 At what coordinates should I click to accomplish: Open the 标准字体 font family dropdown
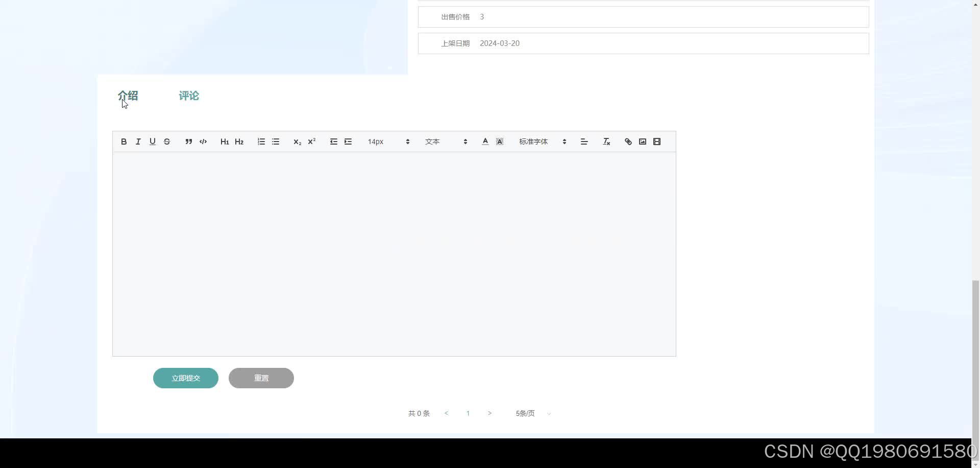click(541, 142)
